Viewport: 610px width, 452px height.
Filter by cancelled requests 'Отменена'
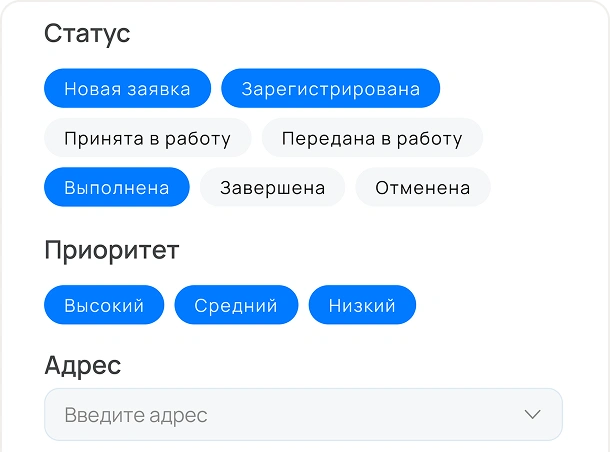422,187
